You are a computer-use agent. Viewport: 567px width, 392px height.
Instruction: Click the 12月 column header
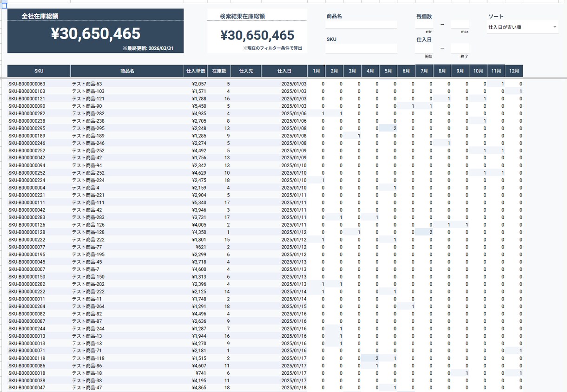tap(514, 71)
